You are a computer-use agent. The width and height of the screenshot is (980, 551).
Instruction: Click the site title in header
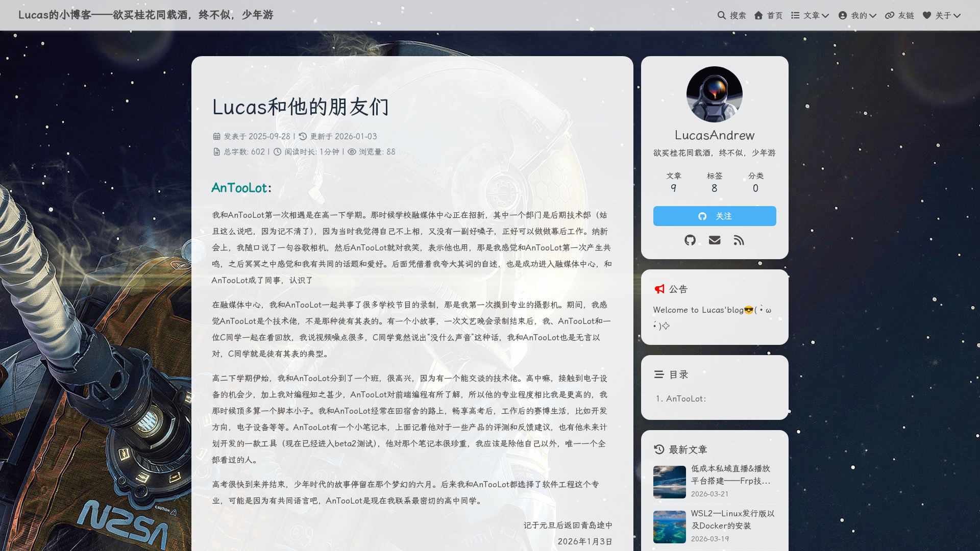pos(146,15)
